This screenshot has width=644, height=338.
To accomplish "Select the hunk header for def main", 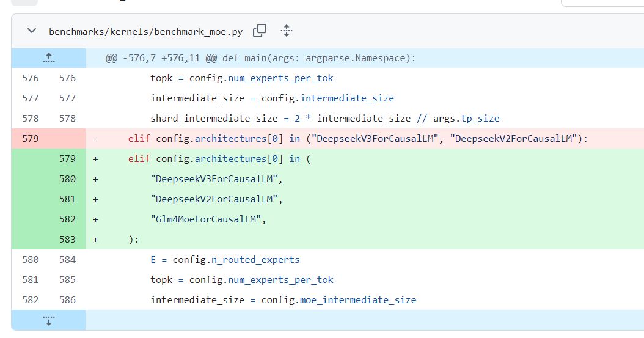I will [261, 58].
